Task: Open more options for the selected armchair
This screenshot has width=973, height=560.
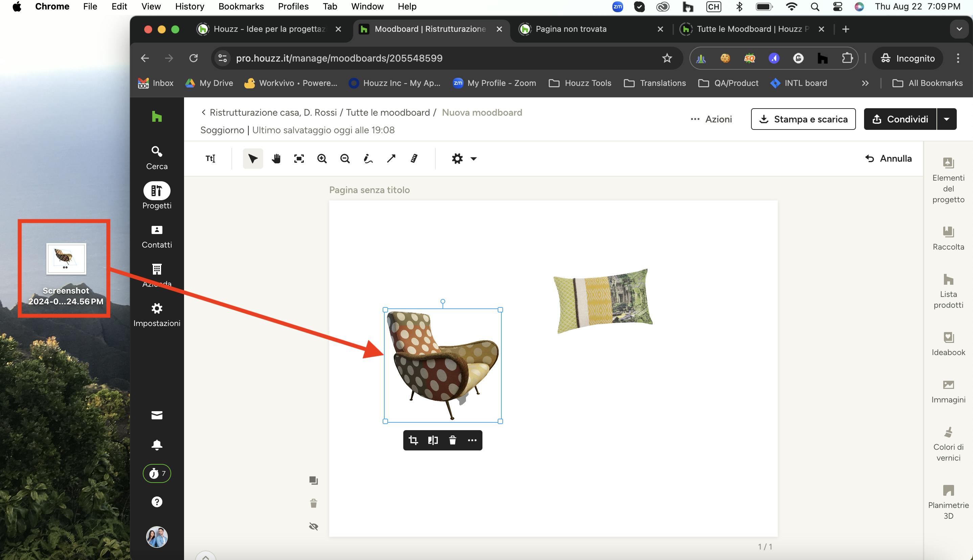Action: click(472, 440)
